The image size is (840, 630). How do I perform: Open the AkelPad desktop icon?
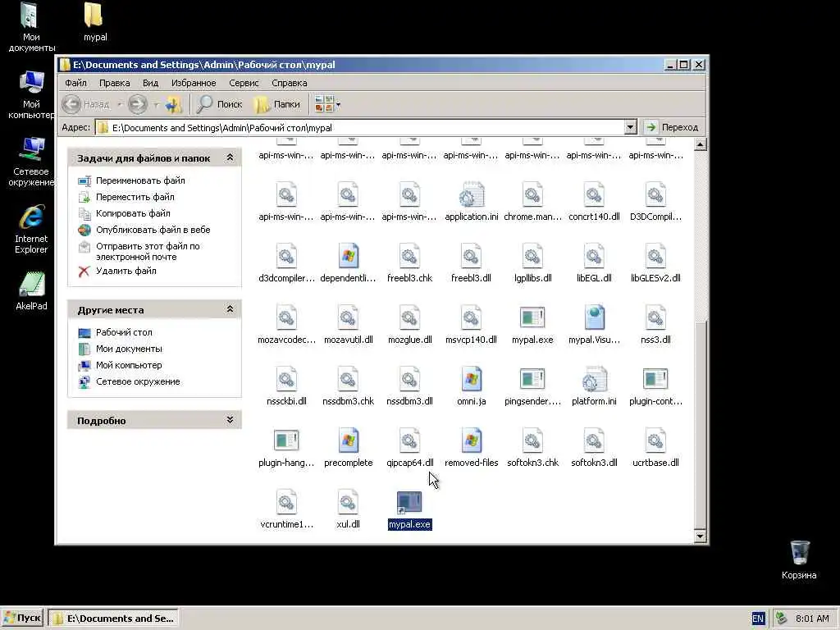pos(31,291)
